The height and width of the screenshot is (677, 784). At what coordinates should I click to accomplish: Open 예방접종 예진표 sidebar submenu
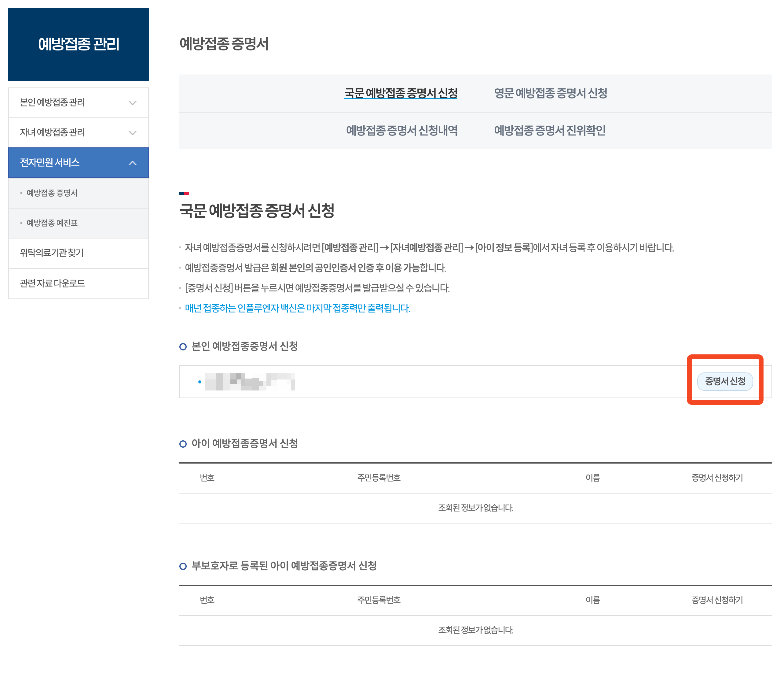52,223
